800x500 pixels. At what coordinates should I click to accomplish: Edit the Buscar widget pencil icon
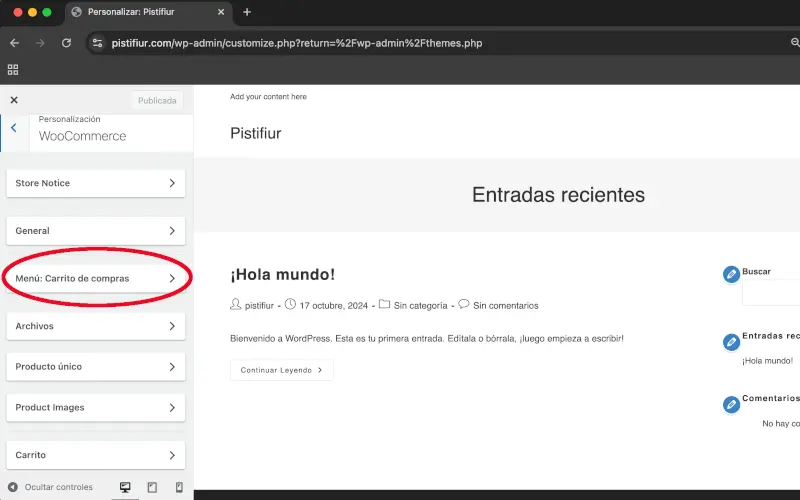point(731,274)
